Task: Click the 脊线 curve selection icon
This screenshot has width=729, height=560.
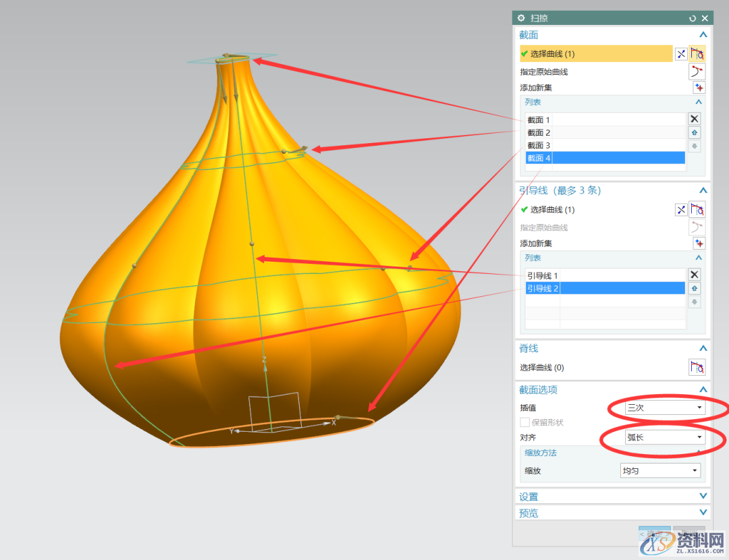Action: tap(697, 368)
